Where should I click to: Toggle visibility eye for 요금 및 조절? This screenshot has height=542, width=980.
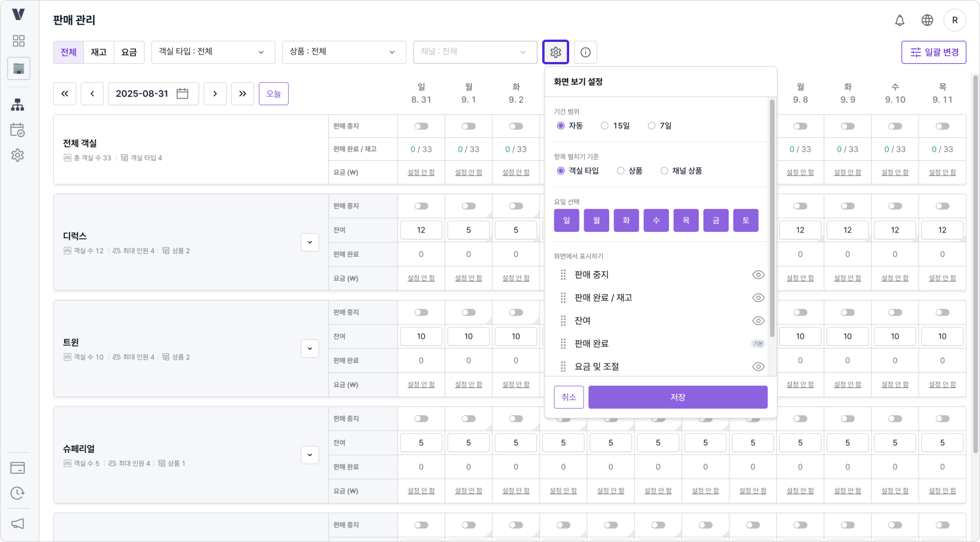coord(759,367)
